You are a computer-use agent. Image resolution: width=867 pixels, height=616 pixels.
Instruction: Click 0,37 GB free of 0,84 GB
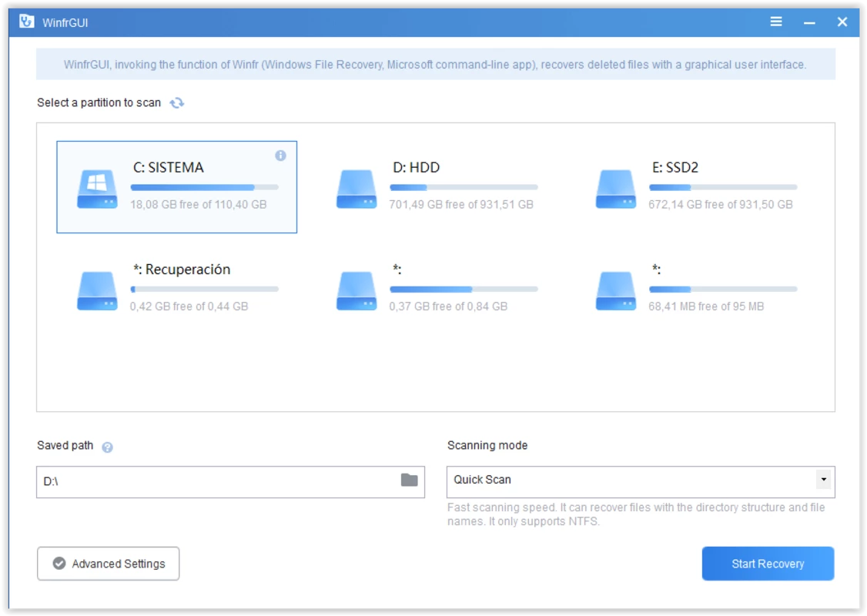pos(448,306)
